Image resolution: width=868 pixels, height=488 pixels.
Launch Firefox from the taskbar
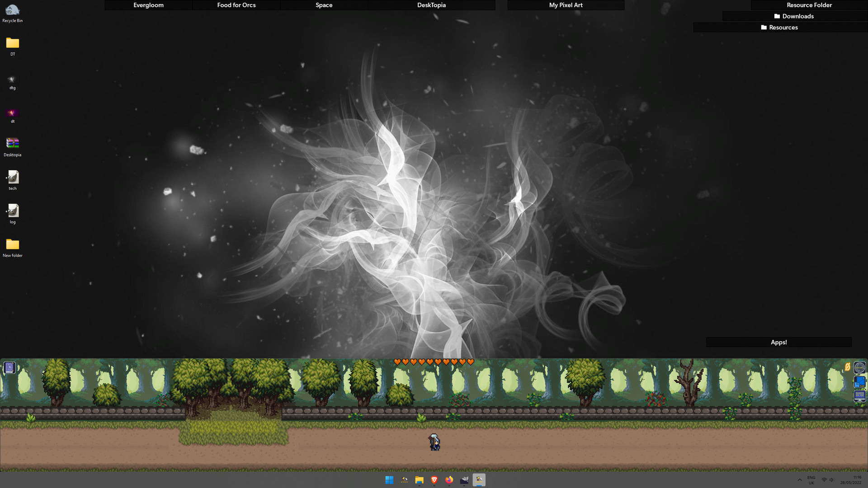click(x=449, y=480)
